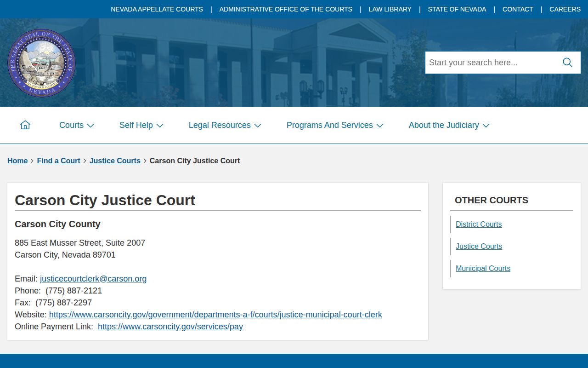The height and width of the screenshot is (368, 588).
Task: Open District Courts in Other Courts
Action: pos(479,224)
